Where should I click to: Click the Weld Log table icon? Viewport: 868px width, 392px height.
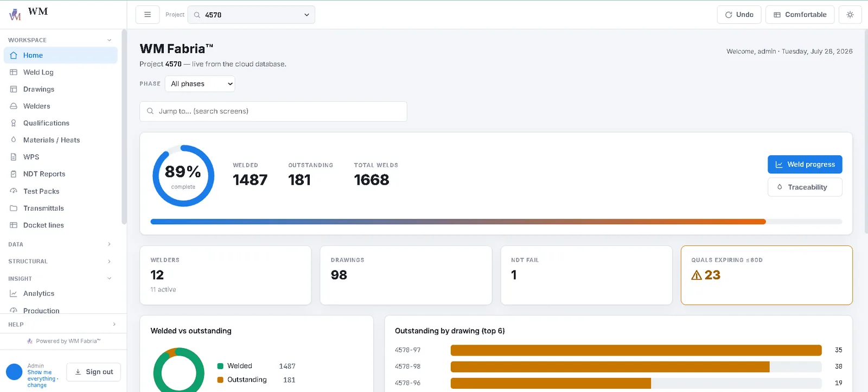[14, 72]
